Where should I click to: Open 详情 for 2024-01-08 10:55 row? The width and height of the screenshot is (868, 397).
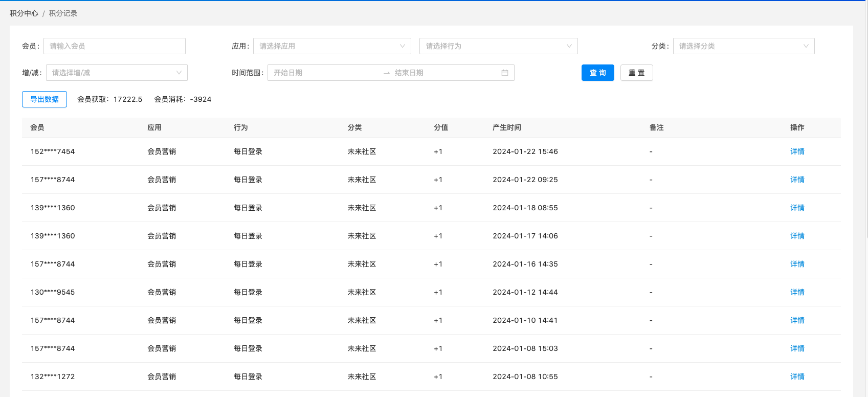(797, 377)
